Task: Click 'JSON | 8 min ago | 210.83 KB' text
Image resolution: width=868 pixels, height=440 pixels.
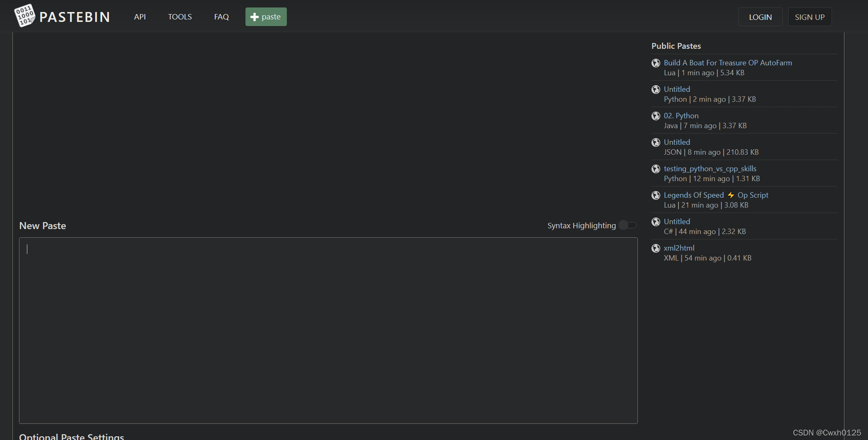Action: coord(711,152)
